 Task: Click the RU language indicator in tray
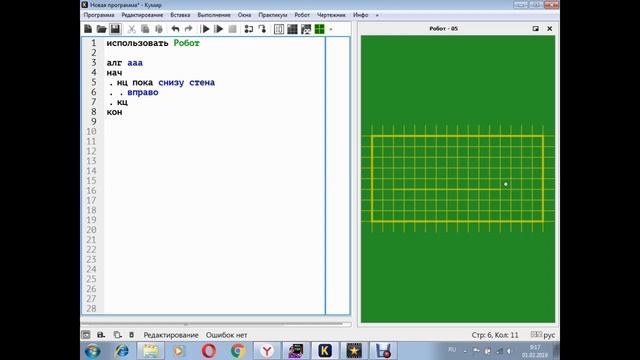(452, 350)
